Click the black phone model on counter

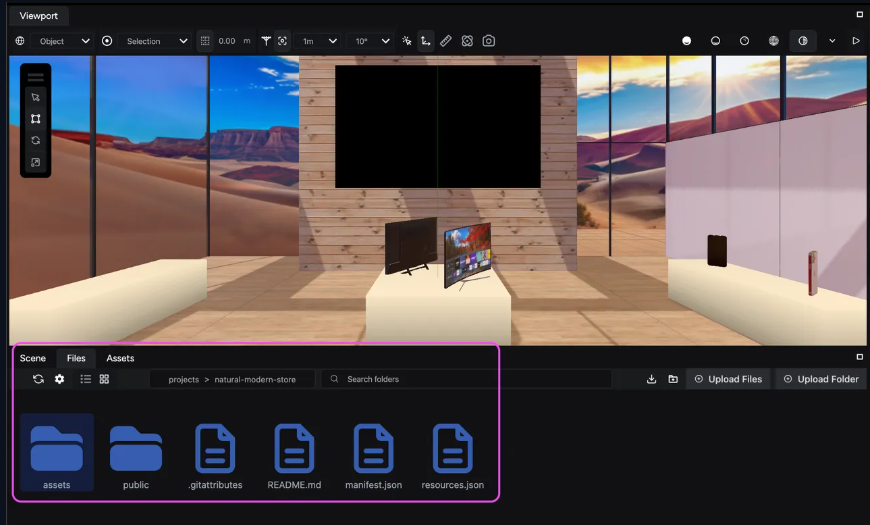point(717,251)
